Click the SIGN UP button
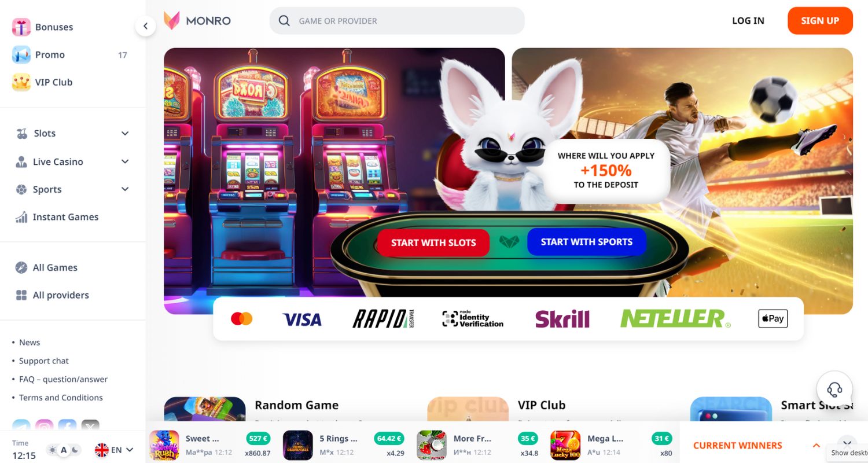This screenshot has height=463, width=868. tap(820, 21)
